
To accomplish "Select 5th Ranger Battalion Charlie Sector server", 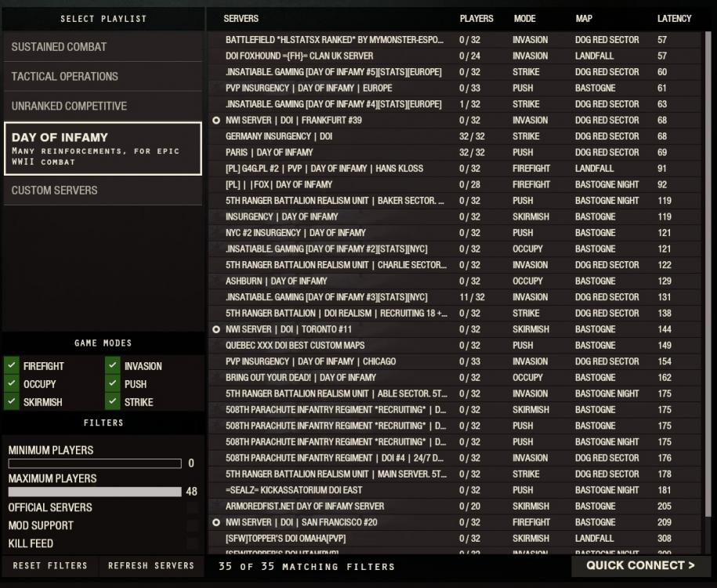I will pos(455,265).
